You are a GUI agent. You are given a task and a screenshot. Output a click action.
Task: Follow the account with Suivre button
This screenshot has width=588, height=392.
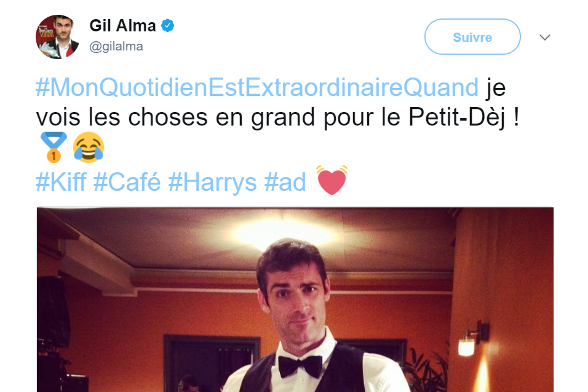coord(472,37)
